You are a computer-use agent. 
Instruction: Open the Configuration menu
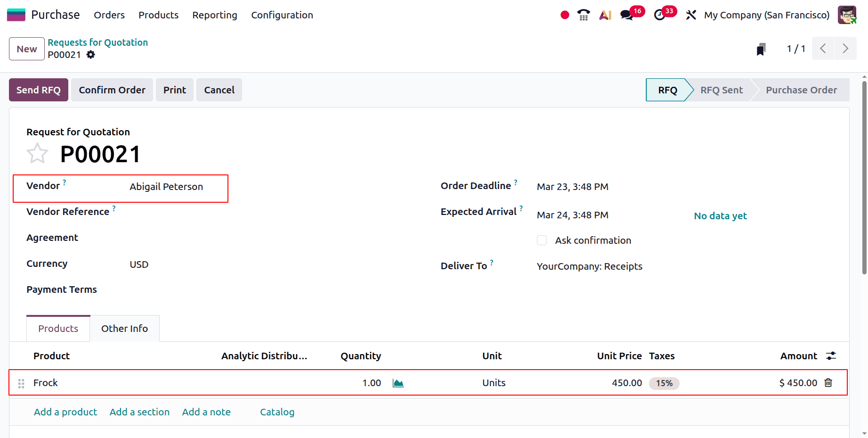282,15
